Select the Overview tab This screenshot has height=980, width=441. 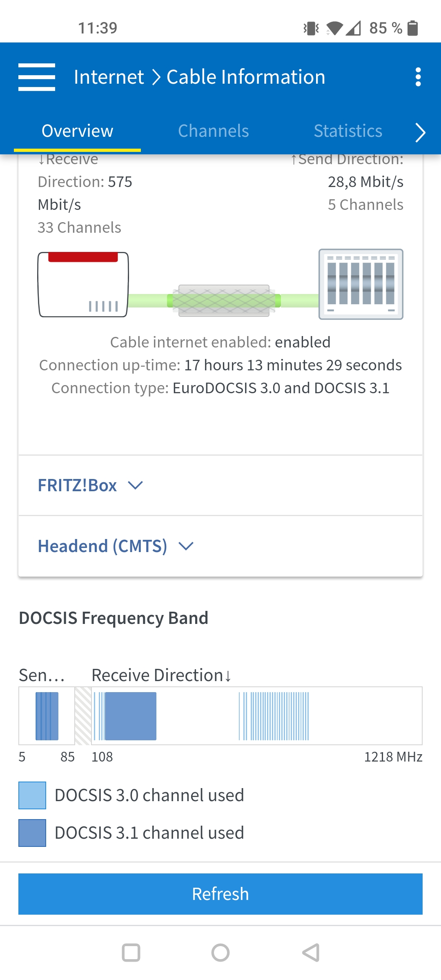(77, 131)
